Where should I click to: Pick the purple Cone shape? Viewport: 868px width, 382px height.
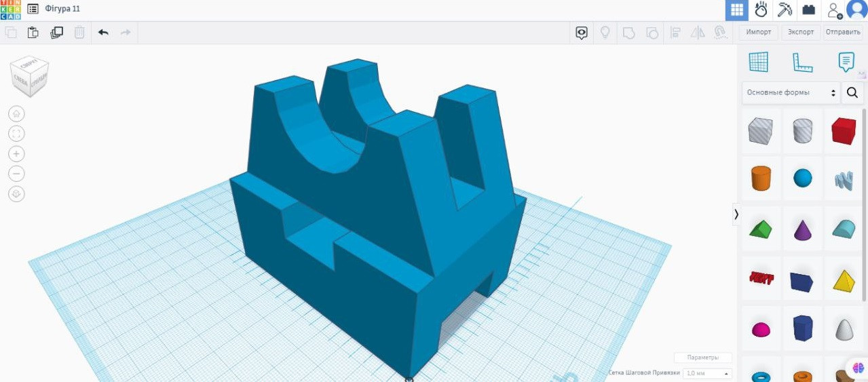pos(803,229)
